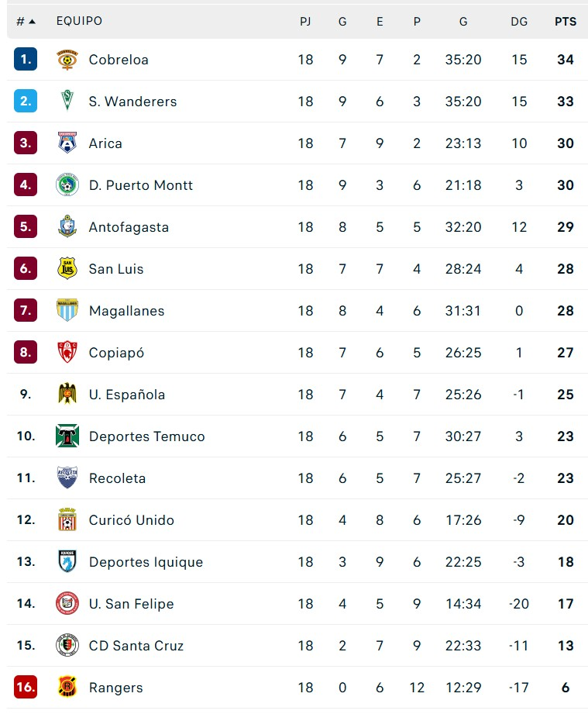Click the EQUIPO column header
The image size is (588, 714).
click(x=79, y=21)
